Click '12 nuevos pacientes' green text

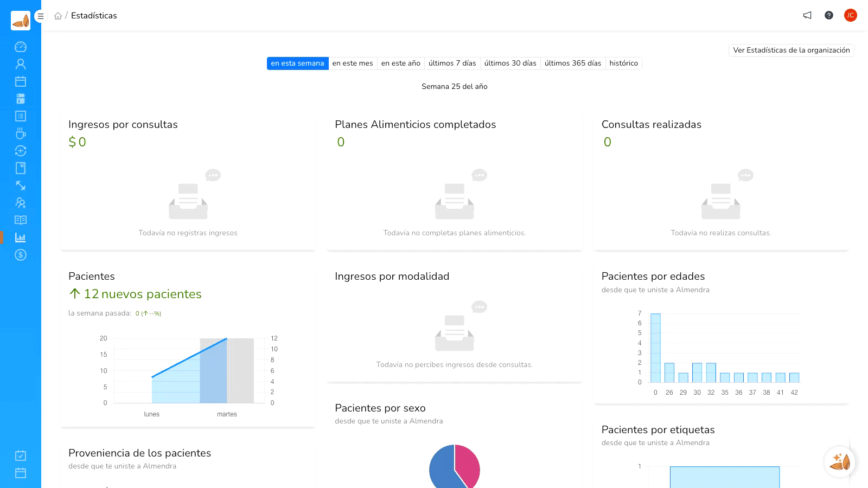(143, 294)
